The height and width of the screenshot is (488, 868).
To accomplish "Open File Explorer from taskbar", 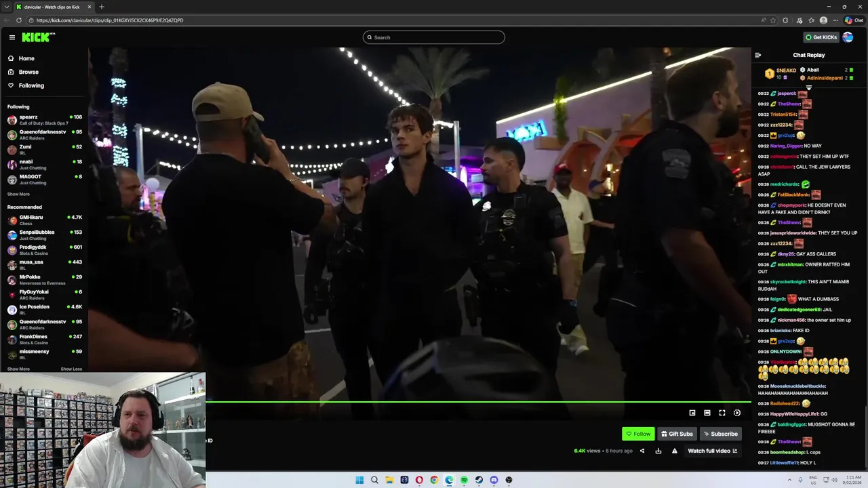I will click(389, 480).
